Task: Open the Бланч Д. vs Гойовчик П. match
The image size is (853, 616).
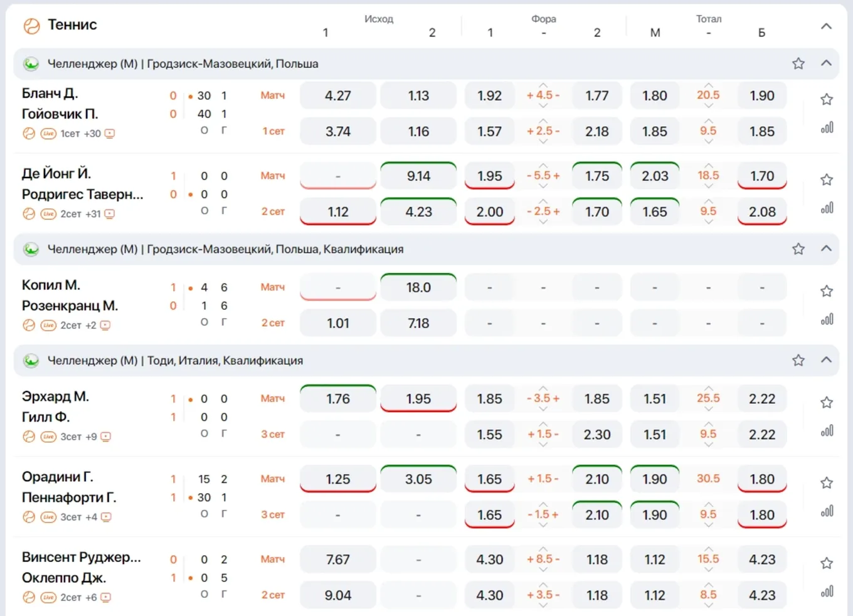Action: pyautogui.click(x=60, y=104)
